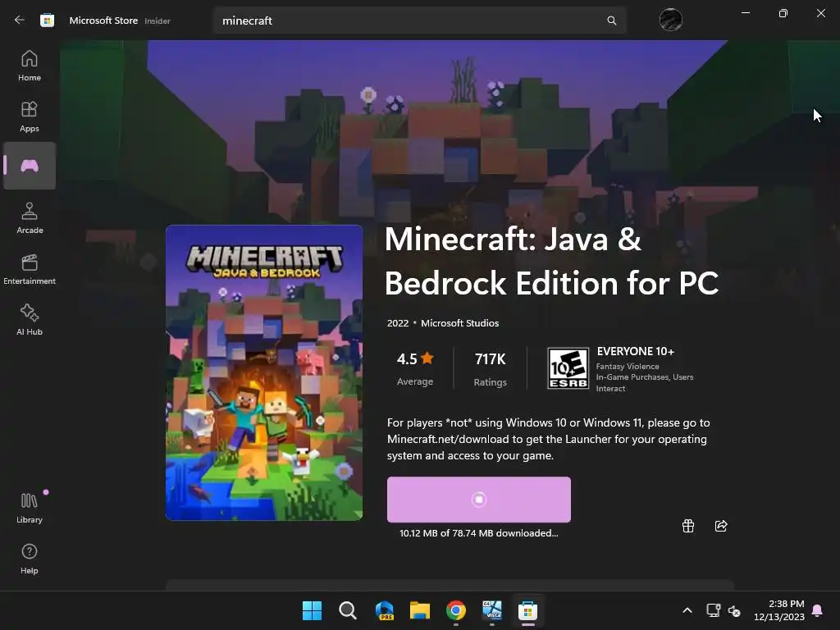Click the Minecraft game title heading
840x630 pixels.
click(x=552, y=261)
